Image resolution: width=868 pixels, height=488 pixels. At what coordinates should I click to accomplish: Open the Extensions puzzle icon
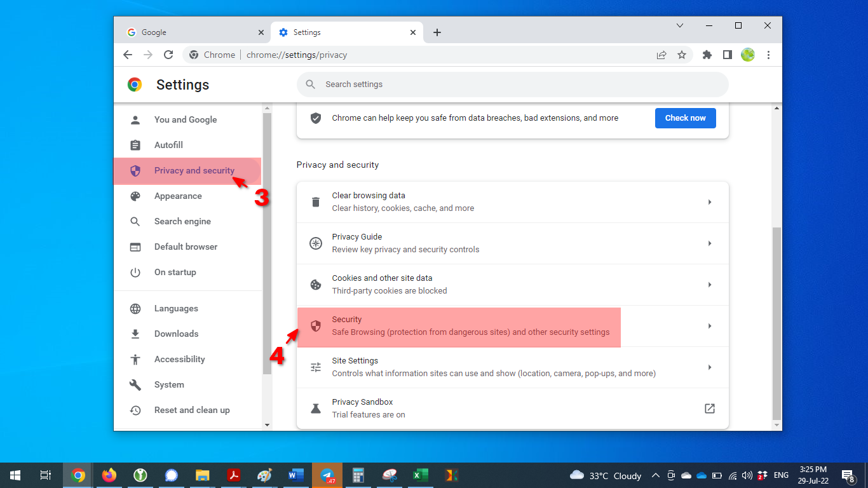click(707, 55)
